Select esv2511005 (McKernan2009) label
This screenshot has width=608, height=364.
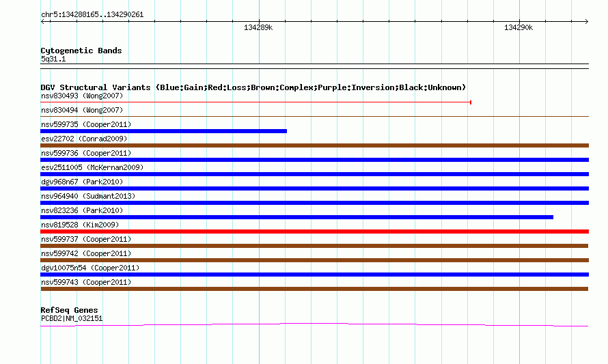point(92,167)
